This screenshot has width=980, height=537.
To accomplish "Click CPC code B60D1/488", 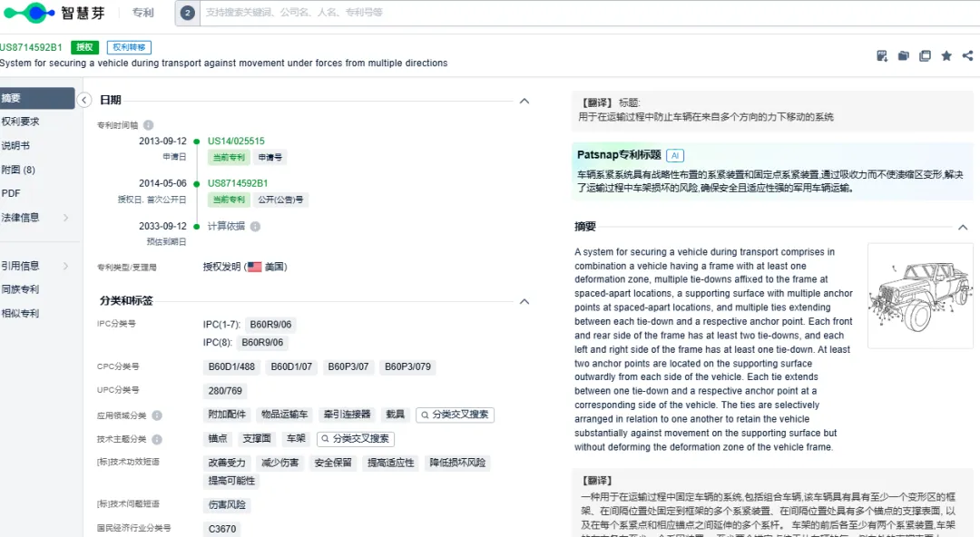I will pyautogui.click(x=231, y=367).
